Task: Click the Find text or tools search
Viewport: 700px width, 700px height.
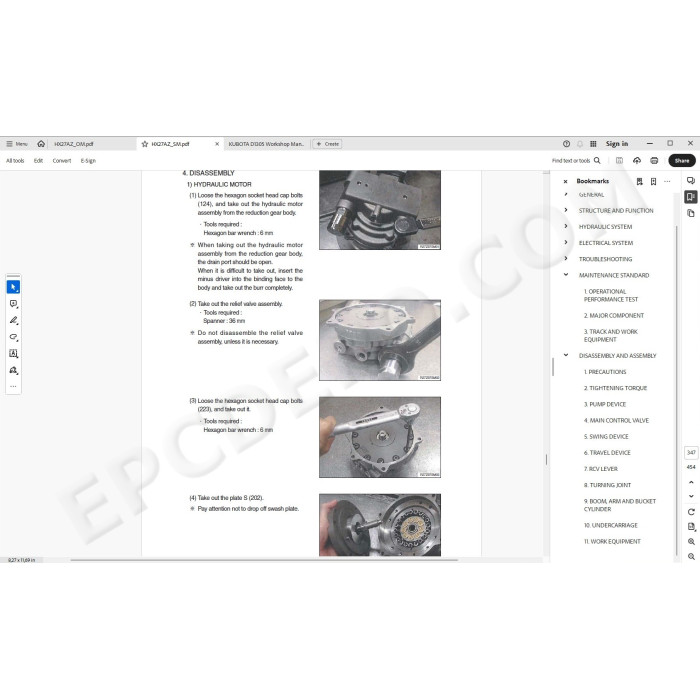Action: [x=576, y=161]
